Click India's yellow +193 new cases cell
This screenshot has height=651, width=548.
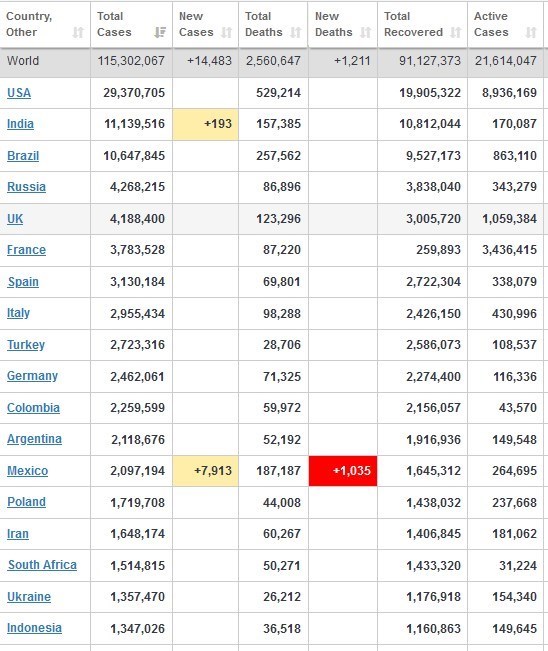(x=206, y=124)
